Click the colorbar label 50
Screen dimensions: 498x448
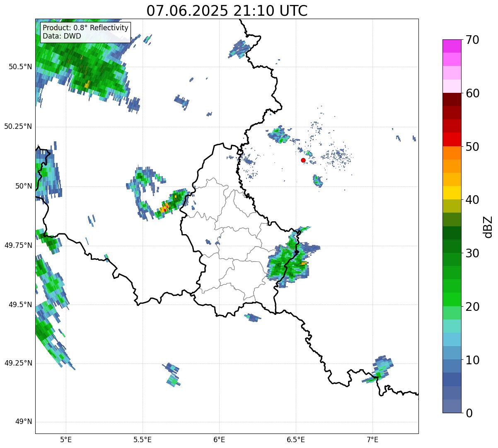[472, 147]
